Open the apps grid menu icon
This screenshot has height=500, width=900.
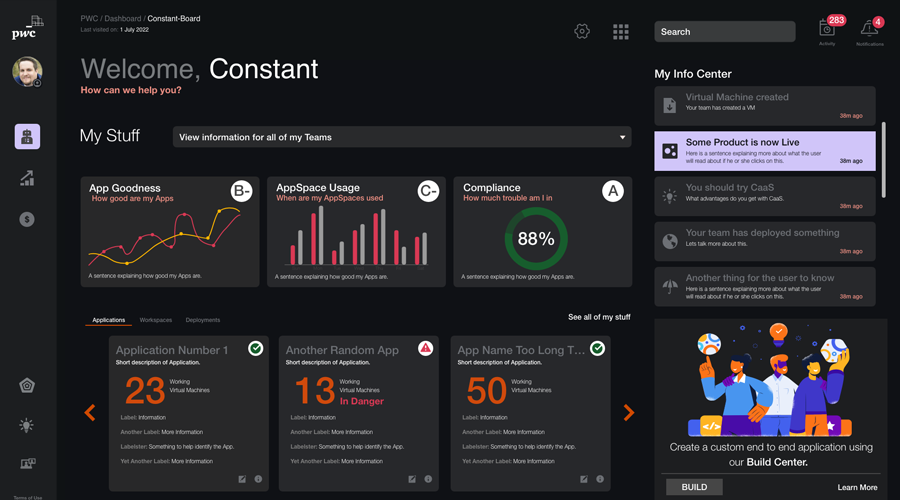(x=620, y=32)
